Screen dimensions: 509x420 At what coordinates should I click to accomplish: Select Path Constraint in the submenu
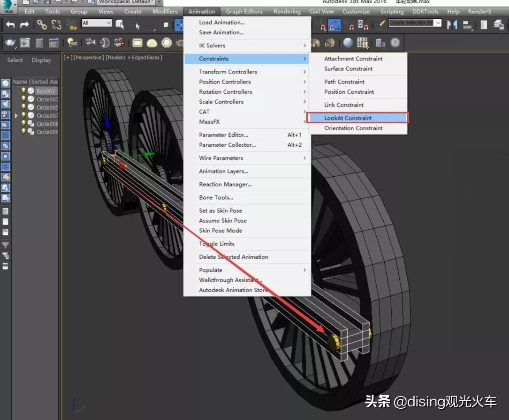click(344, 82)
